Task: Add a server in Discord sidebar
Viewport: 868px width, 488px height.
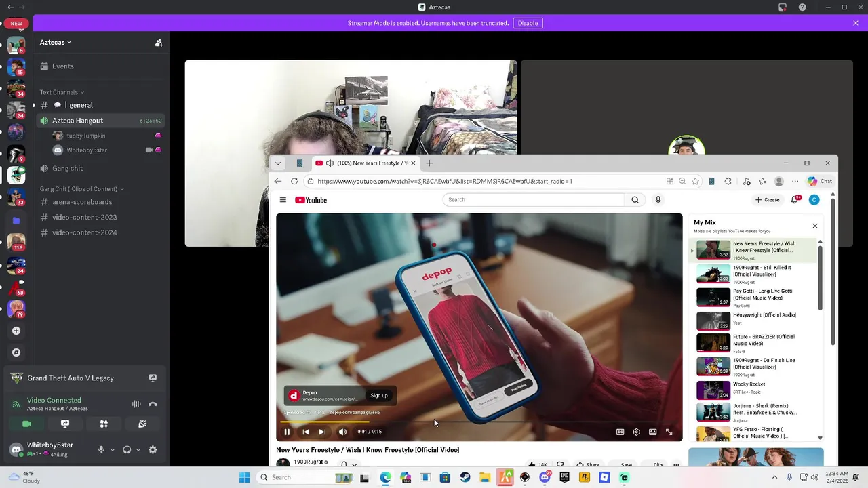Action: click(16, 331)
